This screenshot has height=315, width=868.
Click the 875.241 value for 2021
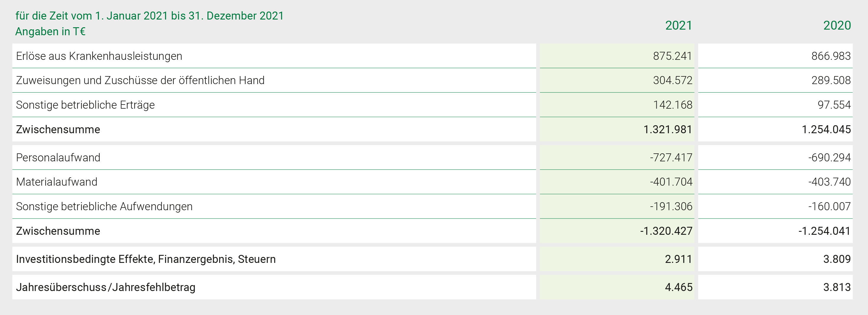[x=672, y=56]
